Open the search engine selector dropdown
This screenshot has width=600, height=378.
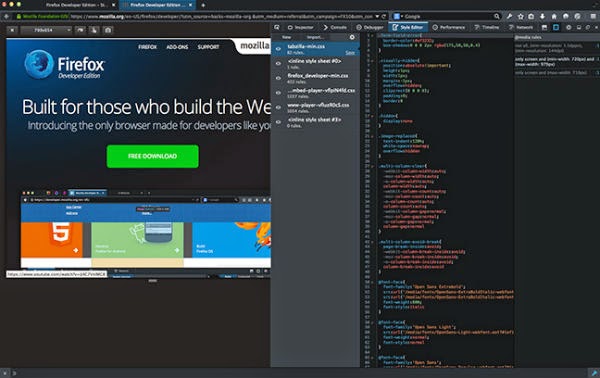398,16
